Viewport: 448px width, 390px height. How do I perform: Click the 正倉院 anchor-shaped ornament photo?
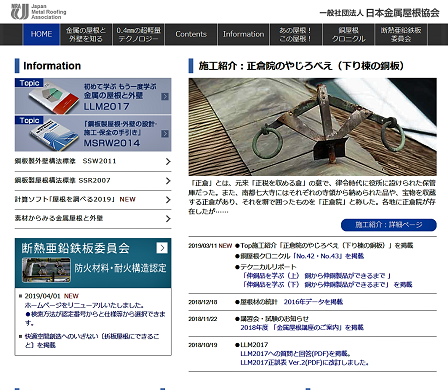tap(313, 127)
